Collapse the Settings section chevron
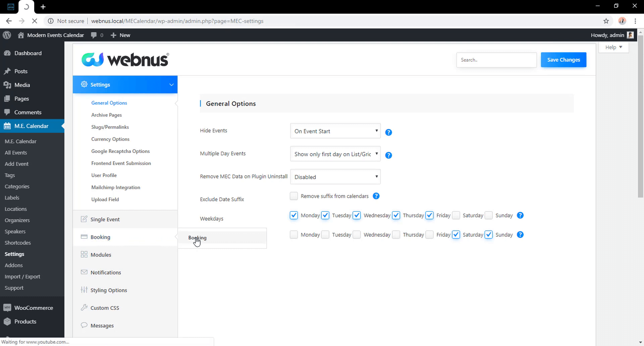 171,84
